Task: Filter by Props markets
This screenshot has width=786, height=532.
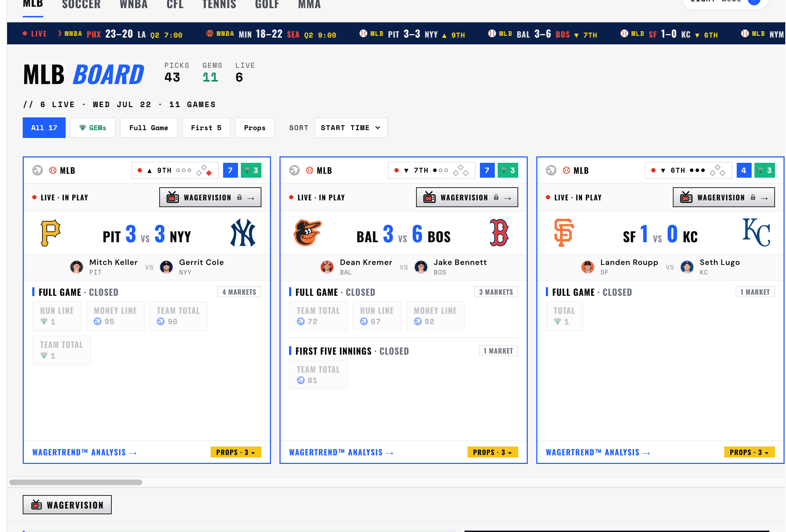Action: [x=255, y=128]
